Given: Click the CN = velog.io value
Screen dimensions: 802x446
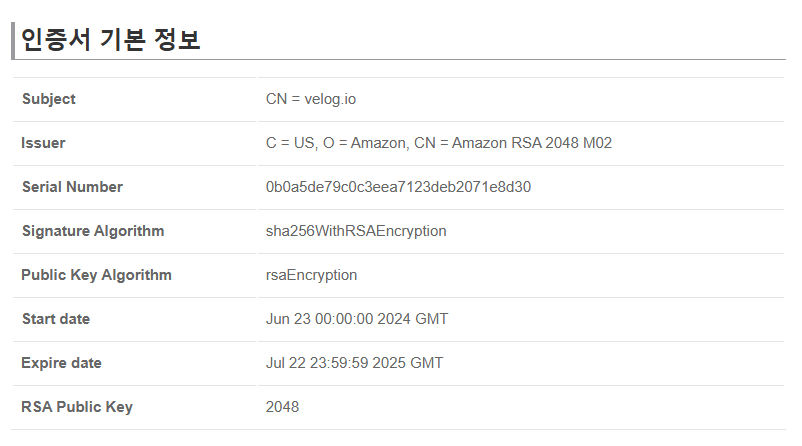Looking at the screenshot, I should [311, 99].
